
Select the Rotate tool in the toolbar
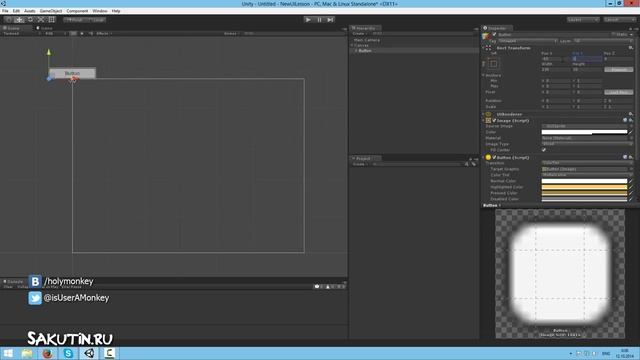tap(30, 20)
